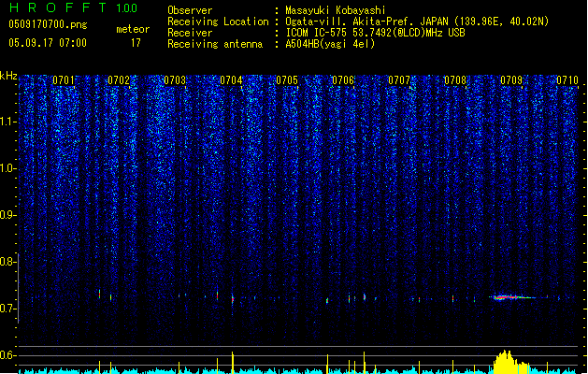This screenshot has width=588, height=374.
Task: Click the Receiver label
Action: click(x=190, y=33)
